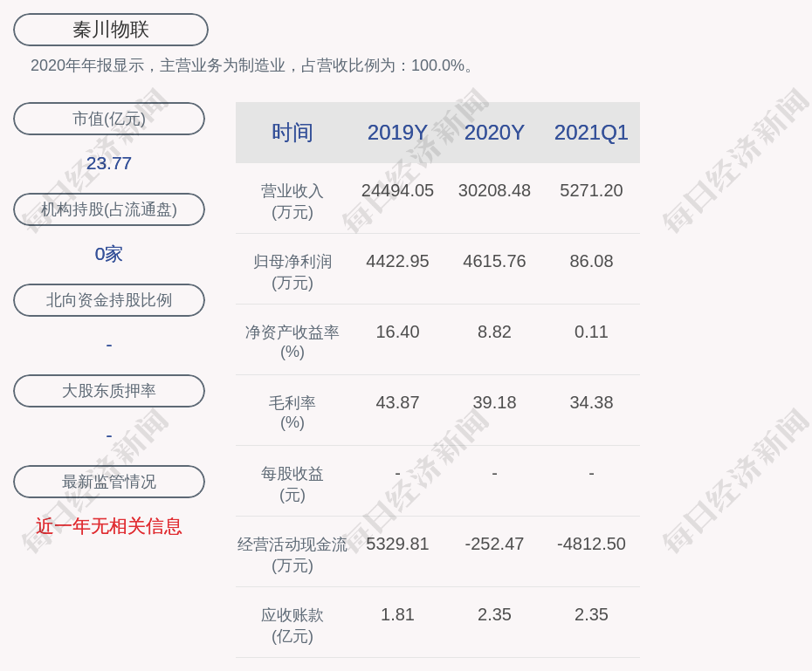Switch to the 2020Y column header
This screenshot has width=812, height=671.
494,133
